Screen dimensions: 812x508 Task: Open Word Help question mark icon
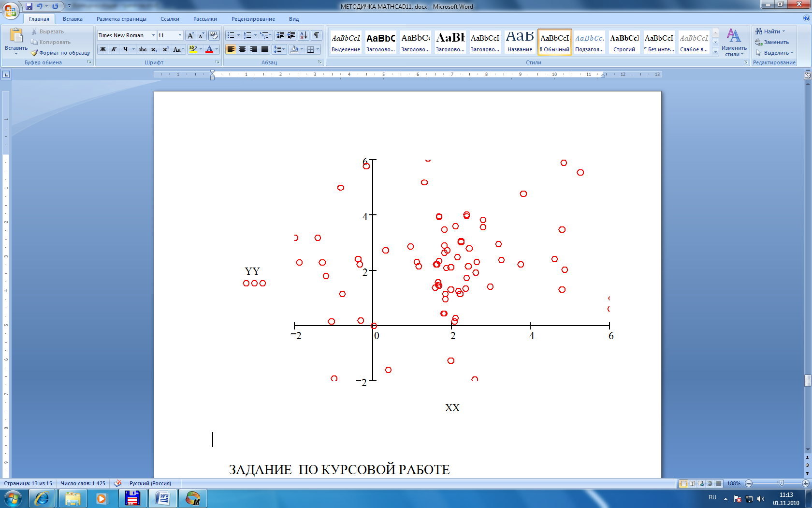806,18
